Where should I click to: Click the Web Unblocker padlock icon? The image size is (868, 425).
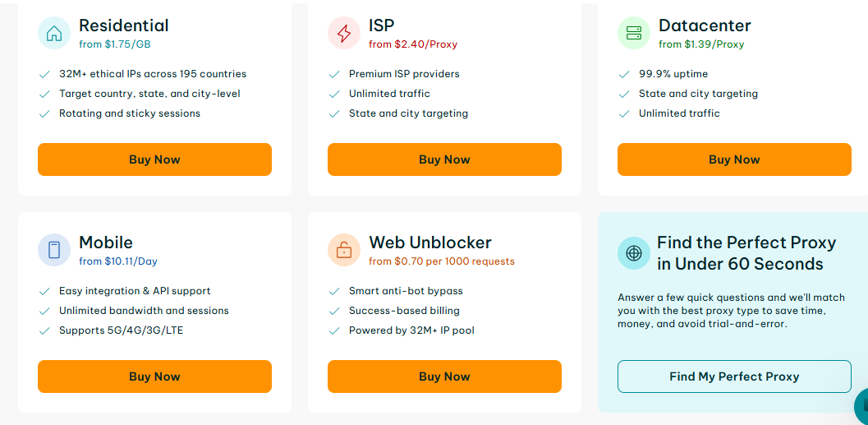(344, 251)
